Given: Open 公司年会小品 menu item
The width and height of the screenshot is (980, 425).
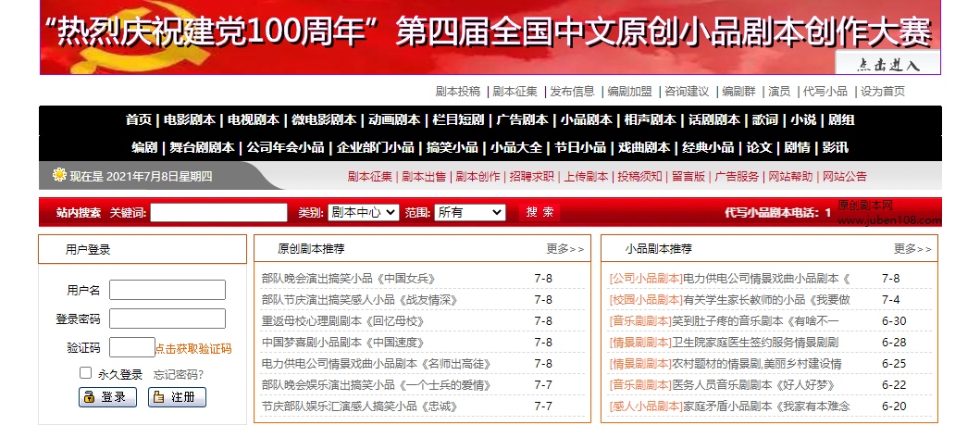Looking at the screenshot, I should [x=285, y=147].
